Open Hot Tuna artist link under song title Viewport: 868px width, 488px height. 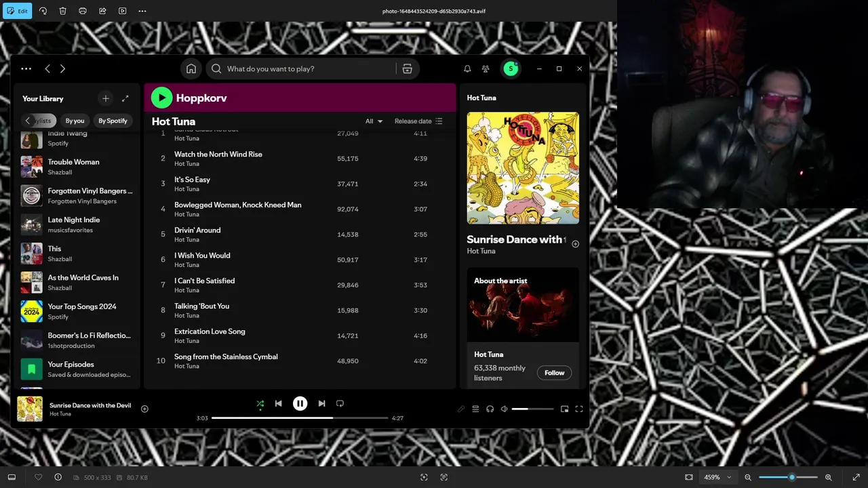481,251
